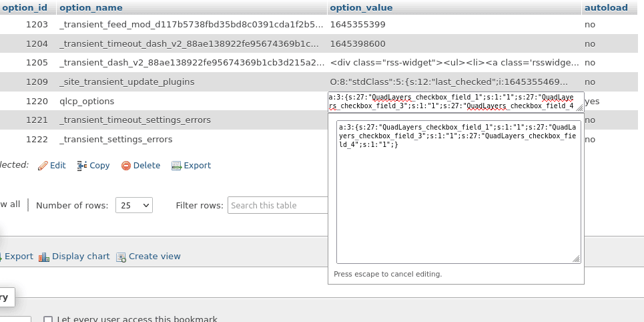
Task: Click the red Delete icon
Action: click(x=126, y=166)
